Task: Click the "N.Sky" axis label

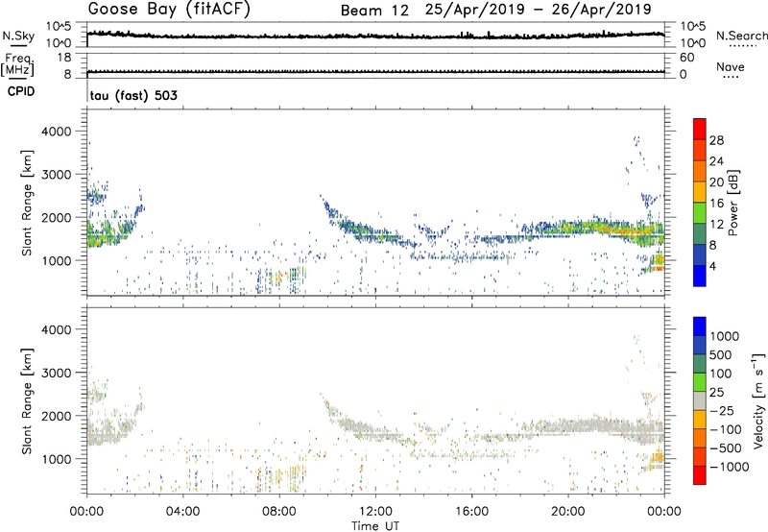Action: coord(18,36)
